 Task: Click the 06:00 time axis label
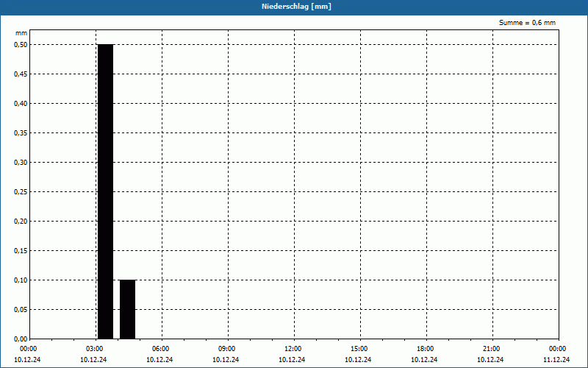click(x=161, y=349)
